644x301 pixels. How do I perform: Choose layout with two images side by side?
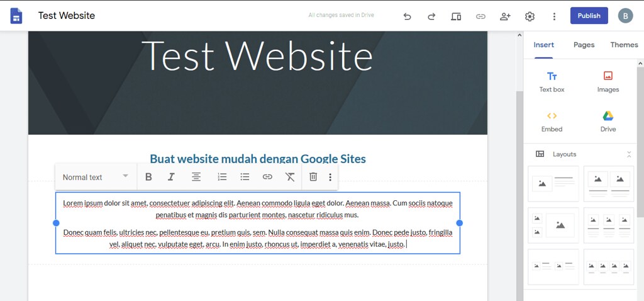pos(609,184)
